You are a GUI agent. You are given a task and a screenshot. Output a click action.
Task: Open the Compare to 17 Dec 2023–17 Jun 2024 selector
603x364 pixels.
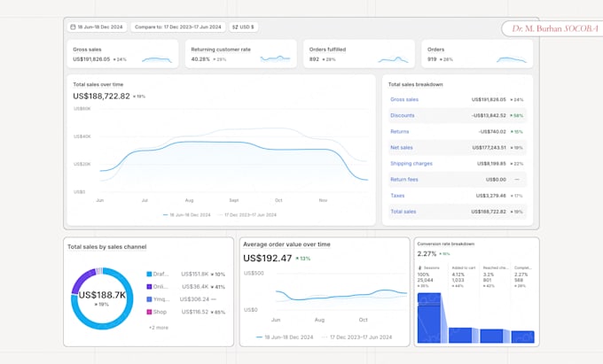pyautogui.click(x=178, y=27)
